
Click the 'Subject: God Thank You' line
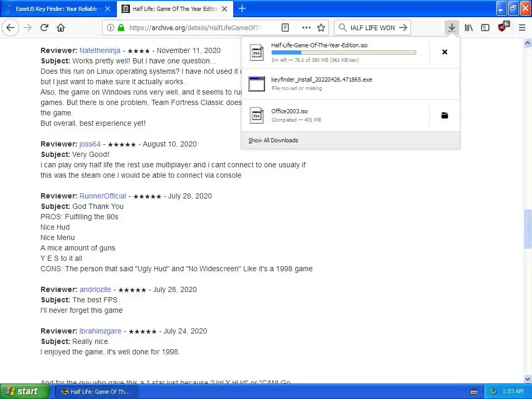click(x=82, y=206)
